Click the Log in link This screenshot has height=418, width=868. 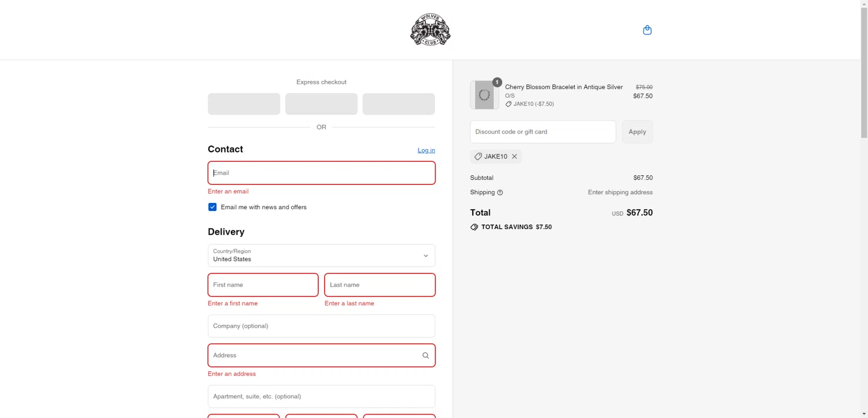(x=426, y=150)
